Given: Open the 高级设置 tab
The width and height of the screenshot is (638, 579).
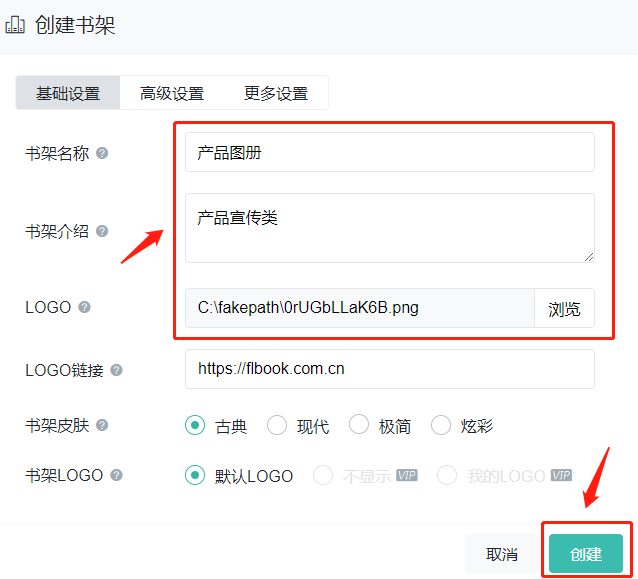Looking at the screenshot, I should click(172, 93).
